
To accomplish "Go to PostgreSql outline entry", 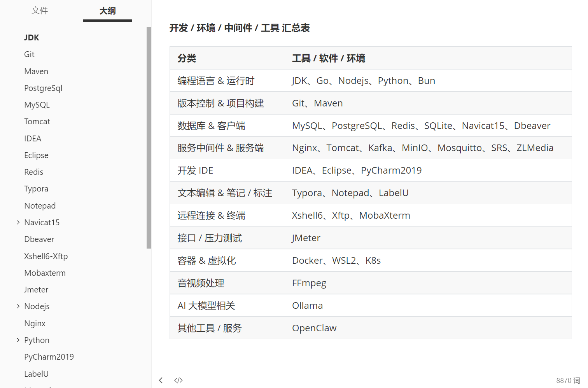I will click(43, 88).
